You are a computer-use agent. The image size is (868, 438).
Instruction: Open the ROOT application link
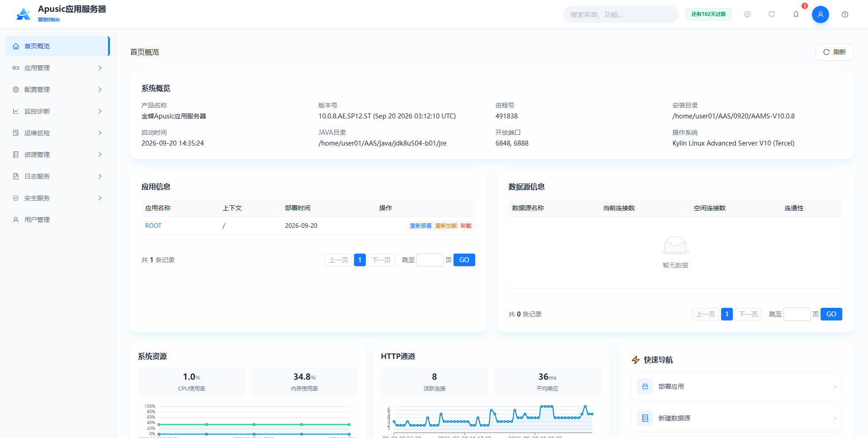pyautogui.click(x=153, y=226)
